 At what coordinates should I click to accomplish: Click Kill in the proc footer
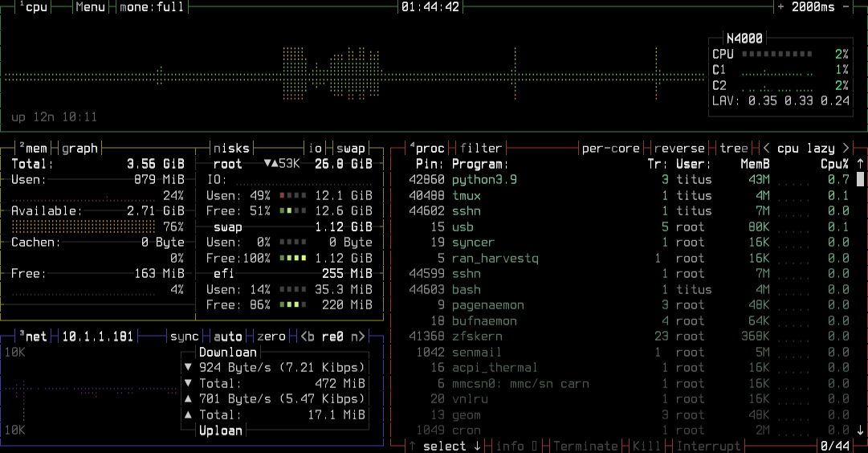(647, 446)
